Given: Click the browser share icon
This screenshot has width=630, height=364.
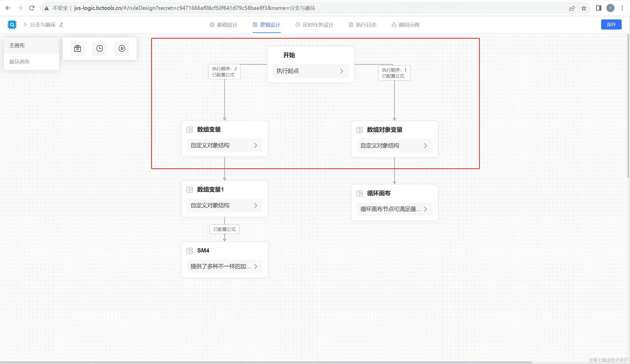Looking at the screenshot, I should (572, 8).
